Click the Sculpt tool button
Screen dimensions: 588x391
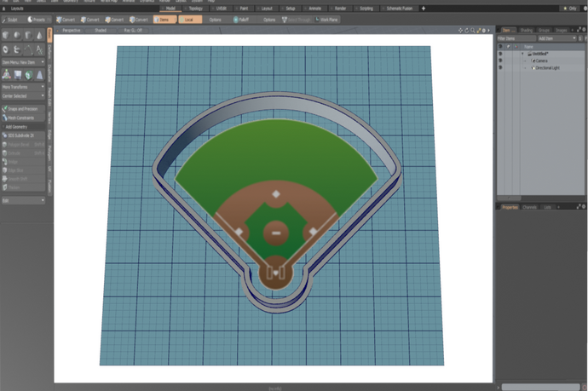12,18
